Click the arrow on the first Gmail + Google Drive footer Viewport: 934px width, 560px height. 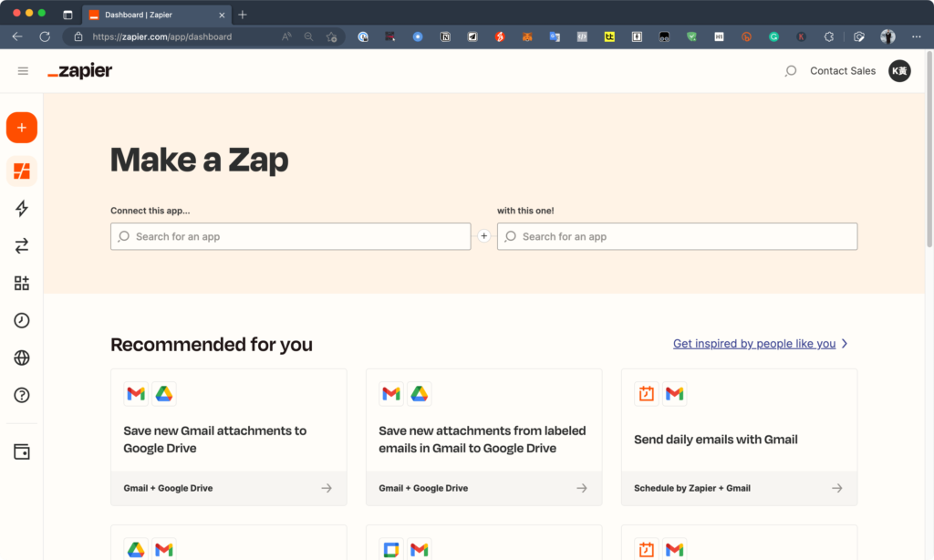(327, 488)
